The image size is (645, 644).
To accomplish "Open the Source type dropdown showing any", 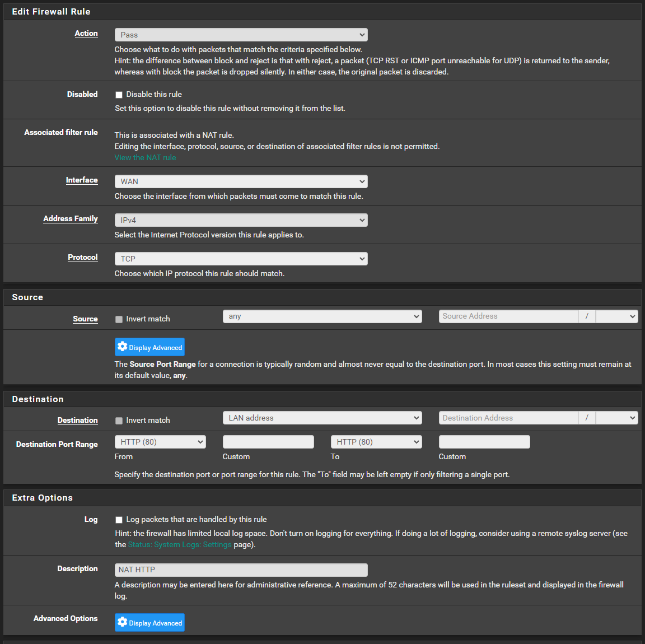I will (322, 316).
